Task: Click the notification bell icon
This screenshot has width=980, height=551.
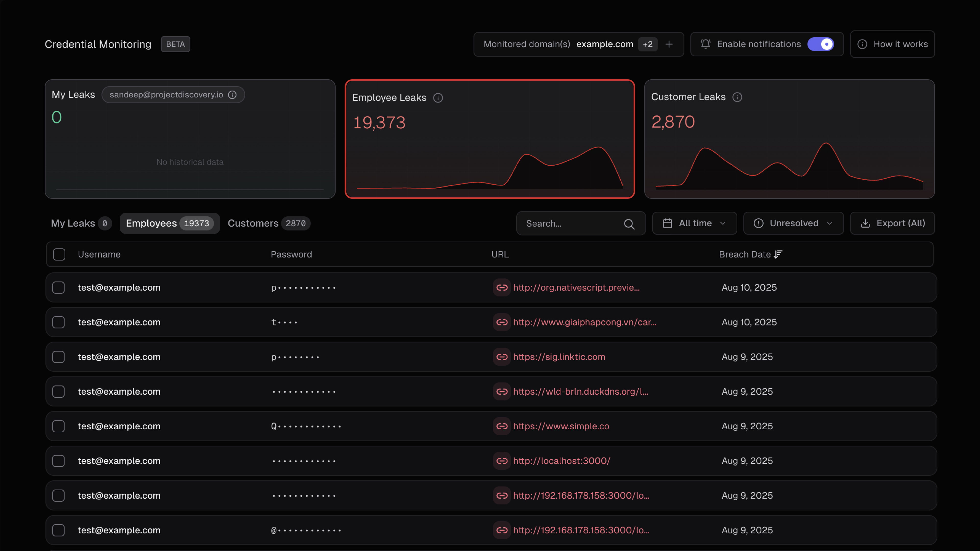Action: [x=705, y=44]
